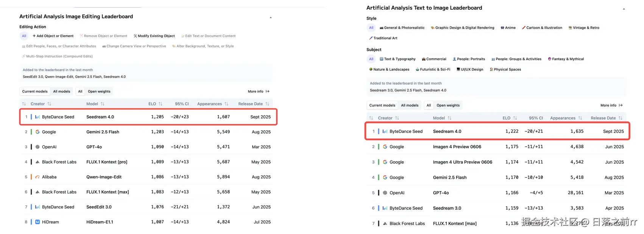644x234 pixels.
Task: Select 'Current models' tab in Text to Image leaderboard
Action: click(382, 105)
